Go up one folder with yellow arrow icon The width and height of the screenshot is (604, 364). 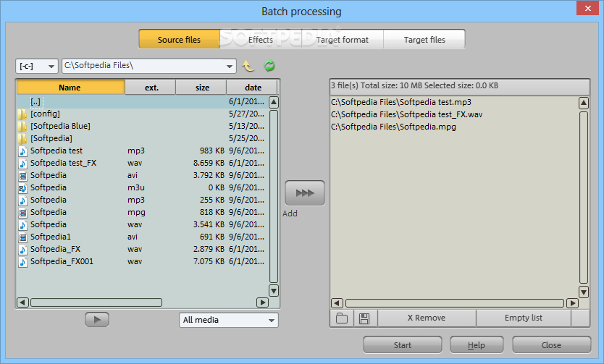pyautogui.click(x=248, y=66)
